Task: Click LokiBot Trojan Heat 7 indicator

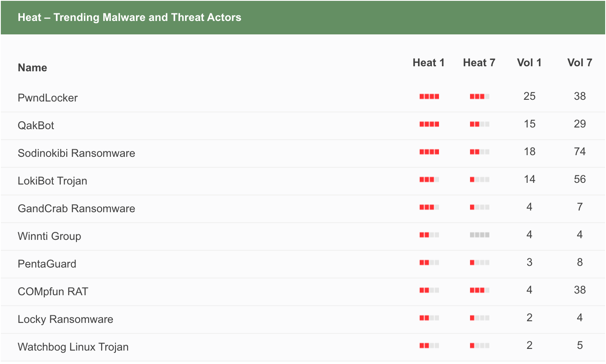Action: [480, 179]
